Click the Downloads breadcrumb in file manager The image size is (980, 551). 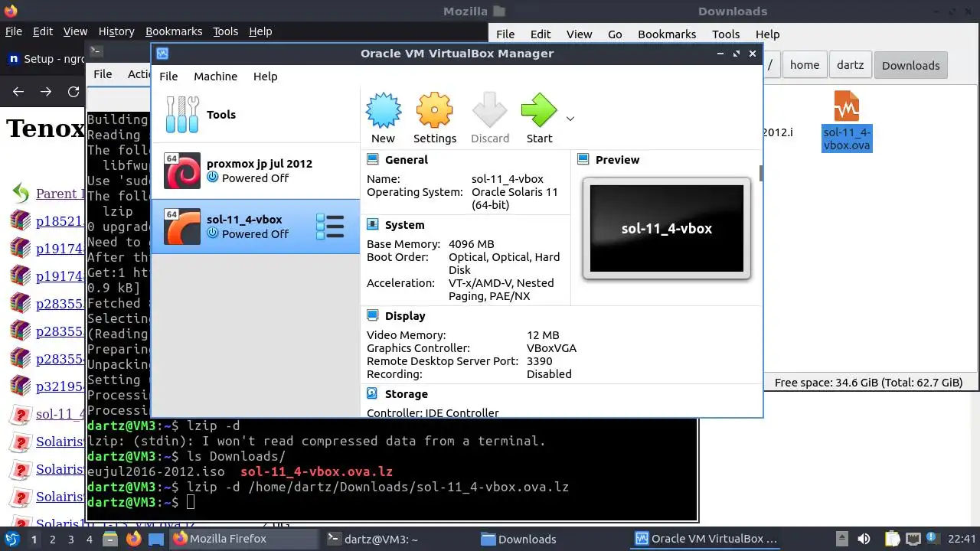click(910, 65)
